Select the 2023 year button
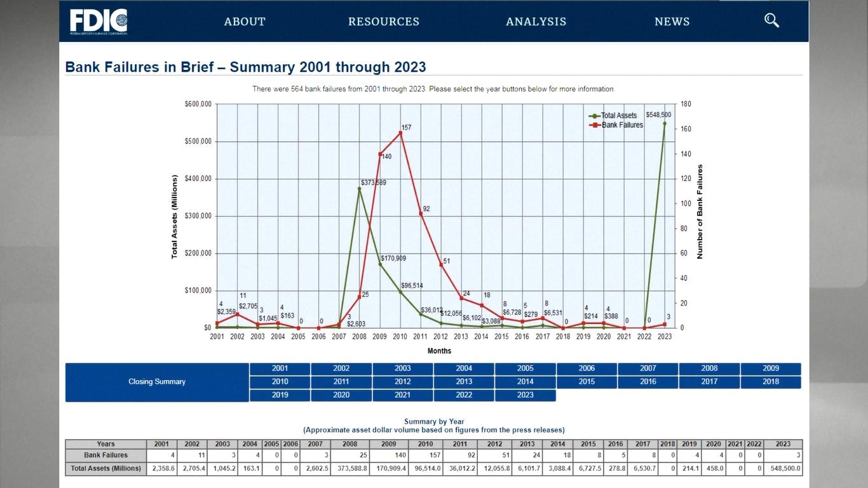The image size is (868, 488). point(525,395)
